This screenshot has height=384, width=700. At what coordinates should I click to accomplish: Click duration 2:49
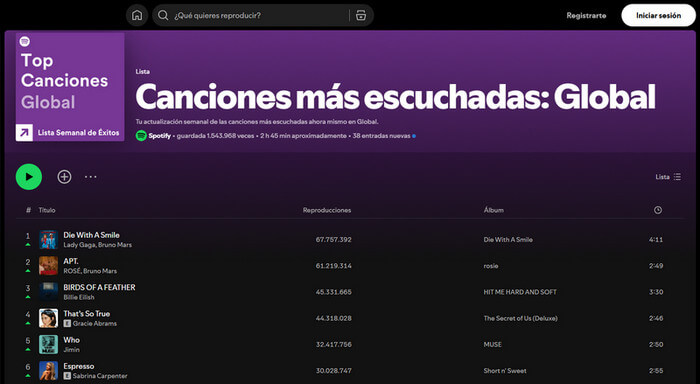[x=656, y=266]
